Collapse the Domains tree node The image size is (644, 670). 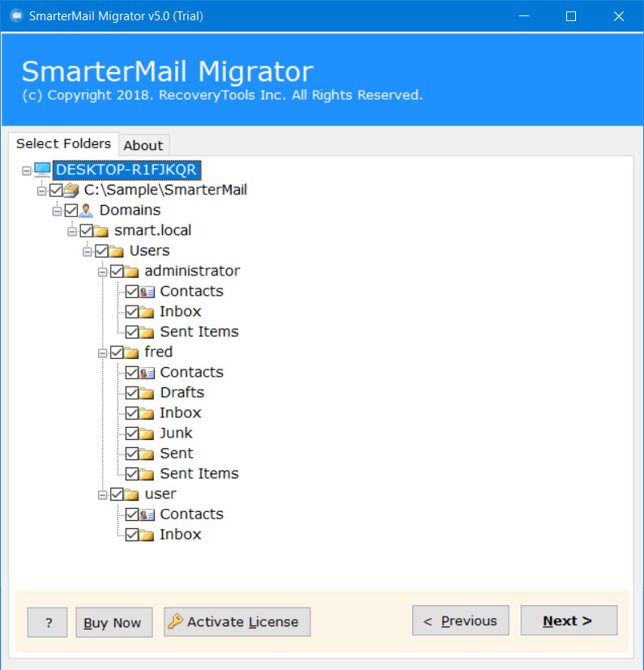[x=57, y=211]
